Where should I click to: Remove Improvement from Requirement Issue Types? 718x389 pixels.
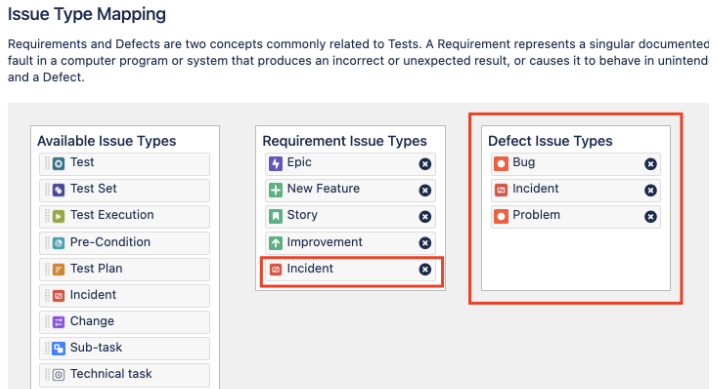click(x=425, y=243)
